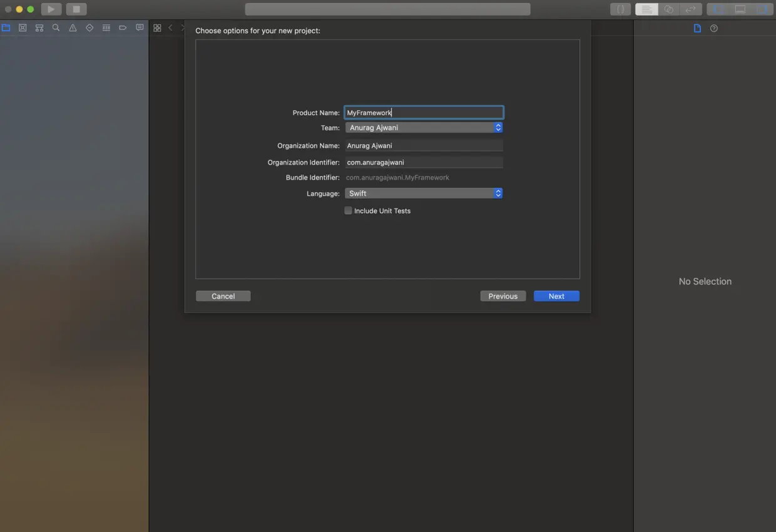Image resolution: width=776 pixels, height=532 pixels.
Task: Open the Issue navigator warning triangle
Action: pos(73,28)
